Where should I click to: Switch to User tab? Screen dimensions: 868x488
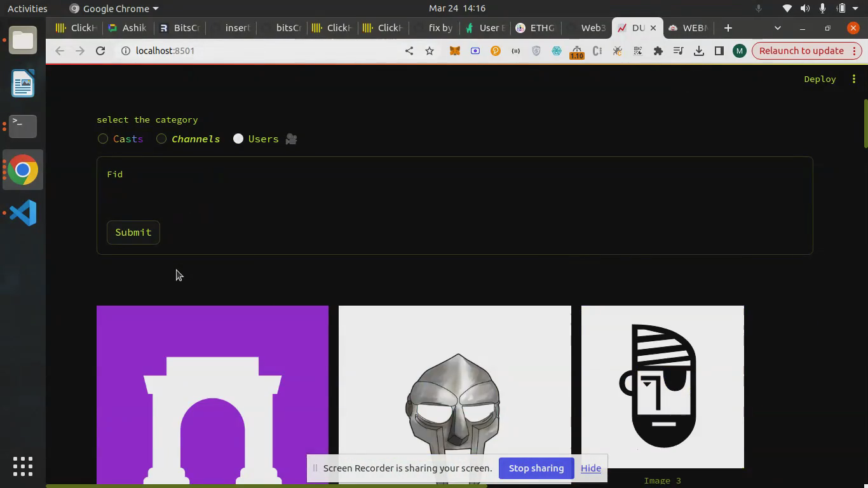pyautogui.click(x=485, y=28)
